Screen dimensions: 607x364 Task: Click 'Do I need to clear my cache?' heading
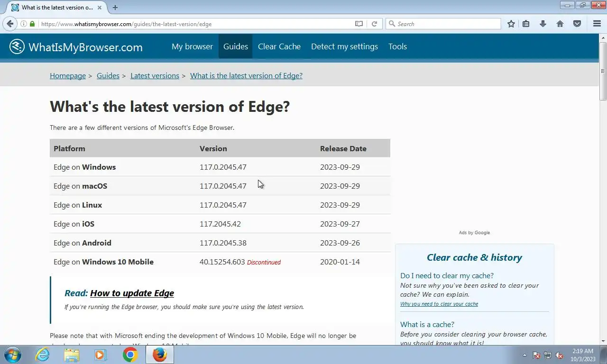[x=447, y=275]
